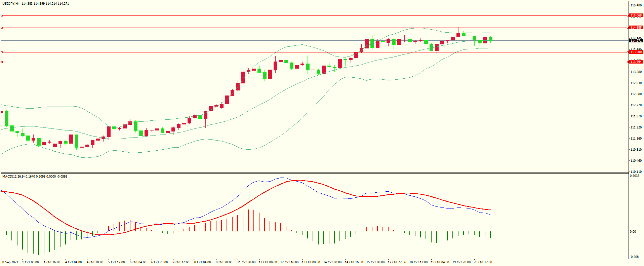
Task: Click left handle of the 113.594 line
Action: tap(2, 62)
